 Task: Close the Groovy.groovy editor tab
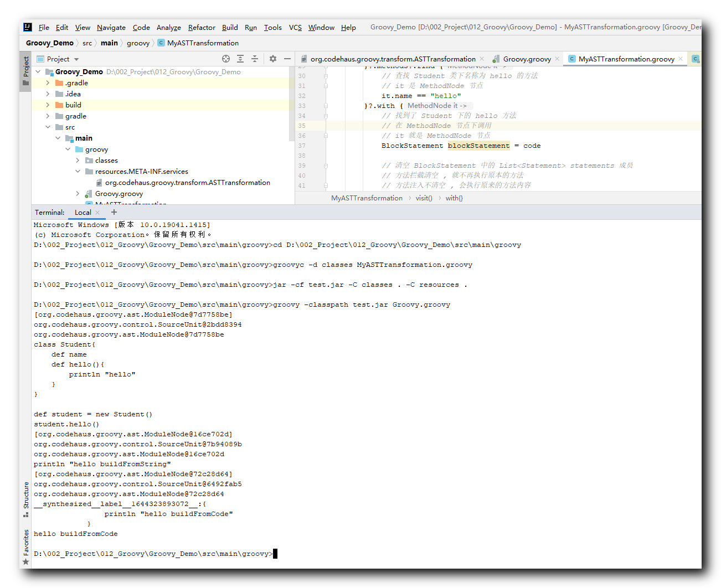click(557, 59)
